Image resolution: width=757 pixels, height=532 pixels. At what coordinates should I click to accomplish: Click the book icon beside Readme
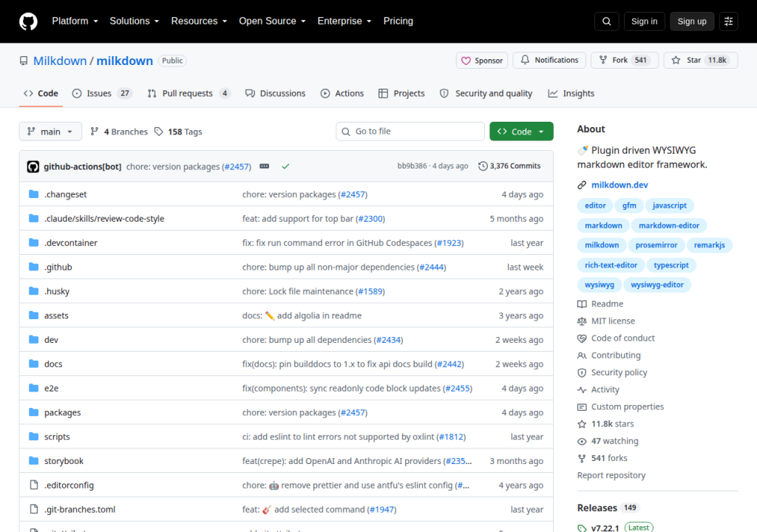click(582, 304)
